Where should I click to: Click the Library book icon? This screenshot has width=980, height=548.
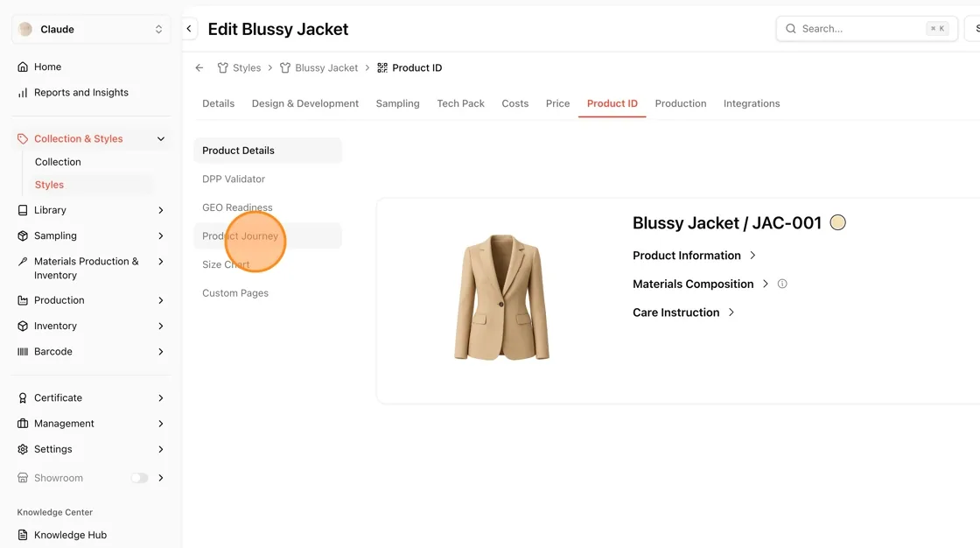click(x=23, y=210)
